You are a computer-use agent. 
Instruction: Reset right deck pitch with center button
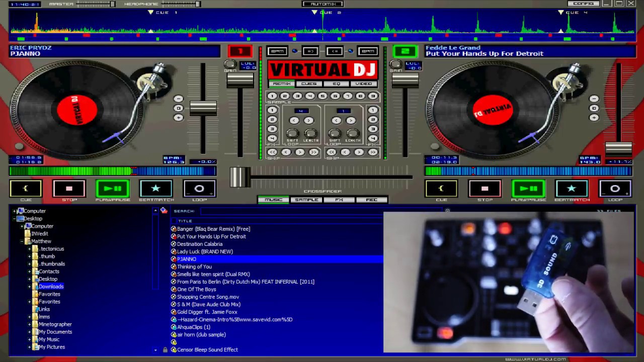[x=594, y=108]
